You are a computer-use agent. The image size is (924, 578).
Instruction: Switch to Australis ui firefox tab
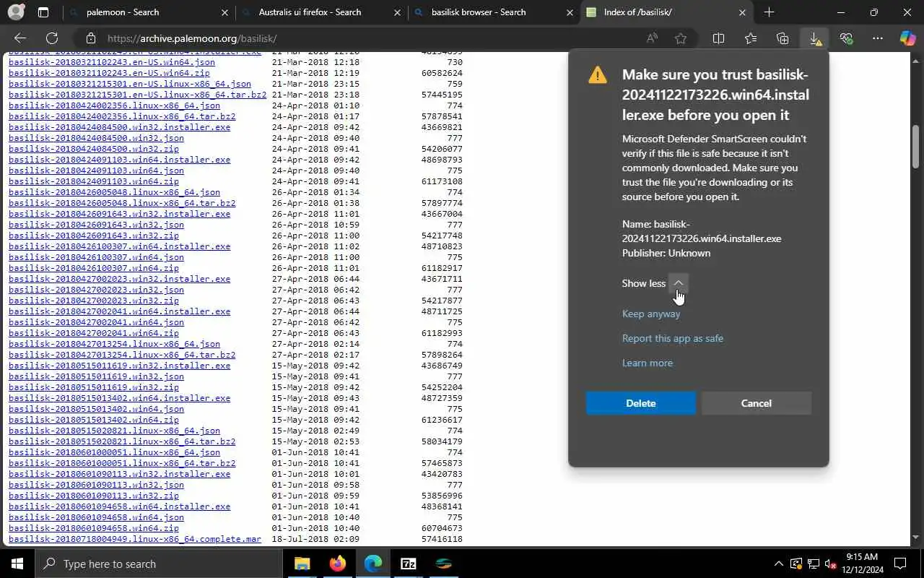[322, 12]
